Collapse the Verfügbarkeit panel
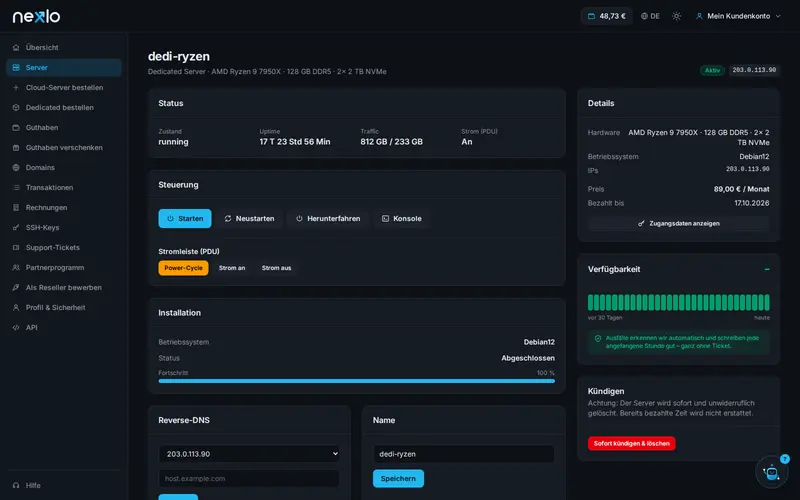This screenshot has height=500, width=800. [767, 269]
